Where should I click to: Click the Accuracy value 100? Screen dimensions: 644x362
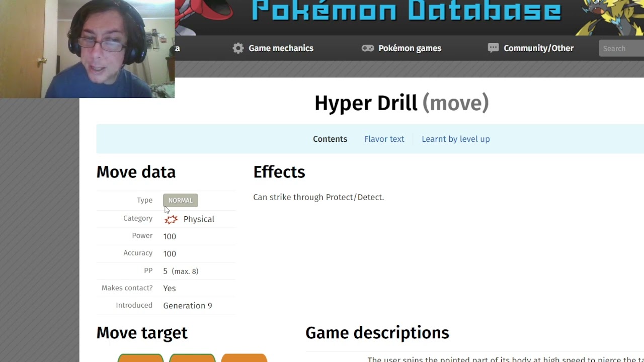[170, 254]
